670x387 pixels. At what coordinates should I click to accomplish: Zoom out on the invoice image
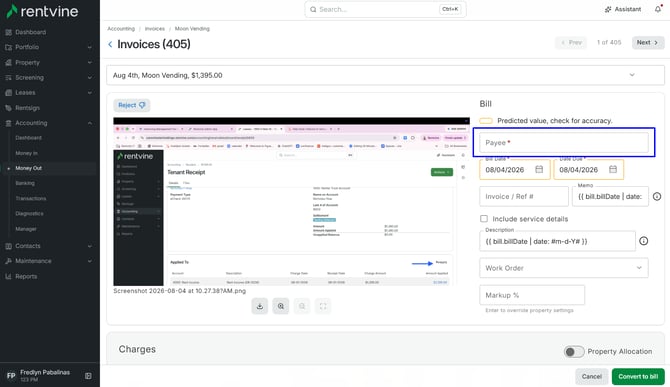click(302, 306)
